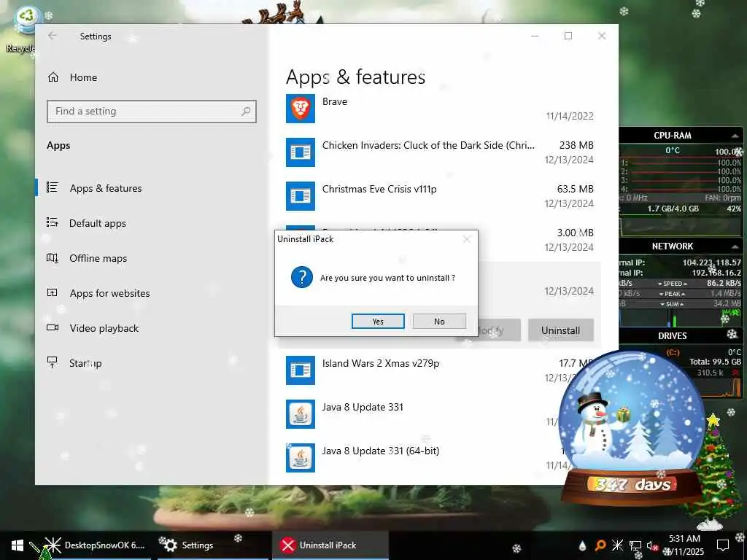Select Java 8 Update 331 (64-bit) icon

pyautogui.click(x=300, y=458)
